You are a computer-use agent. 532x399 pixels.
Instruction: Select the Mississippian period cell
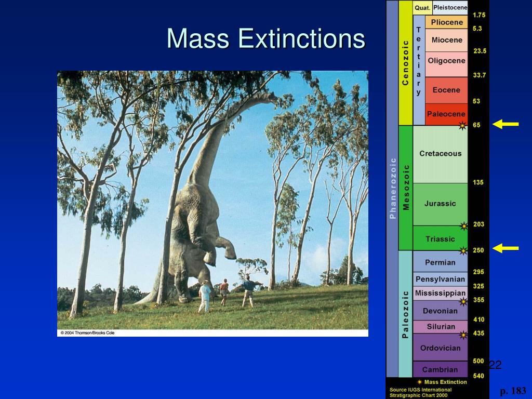[441, 294]
